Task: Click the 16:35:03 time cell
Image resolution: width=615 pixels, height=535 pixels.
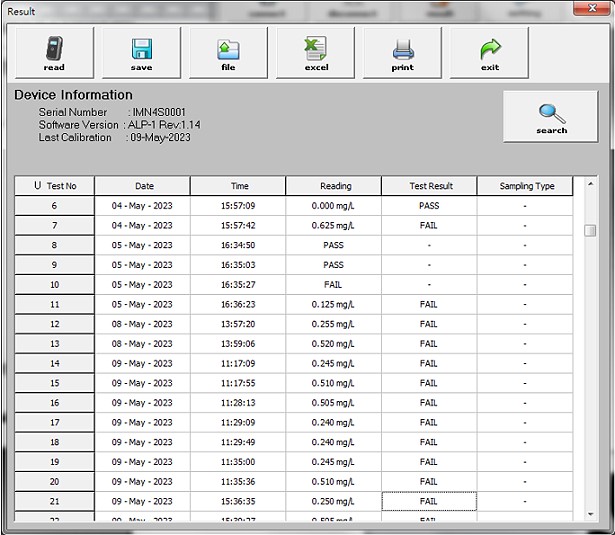Action: click(238, 265)
